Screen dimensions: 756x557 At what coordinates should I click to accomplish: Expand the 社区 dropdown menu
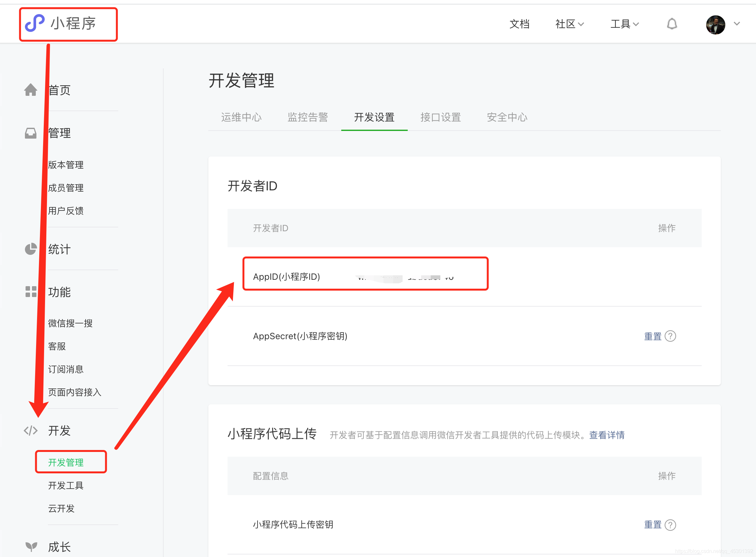(569, 24)
